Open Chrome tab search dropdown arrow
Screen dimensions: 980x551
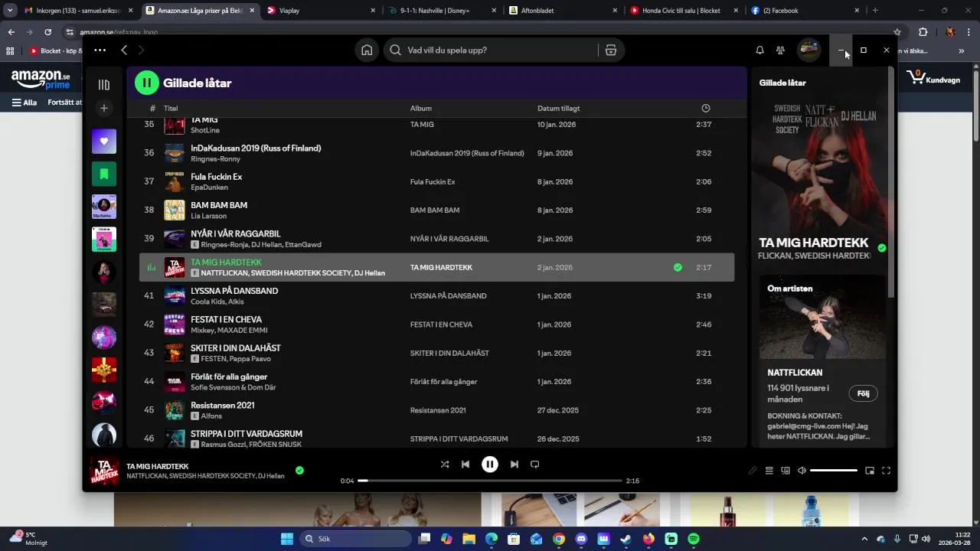point(9,11)
